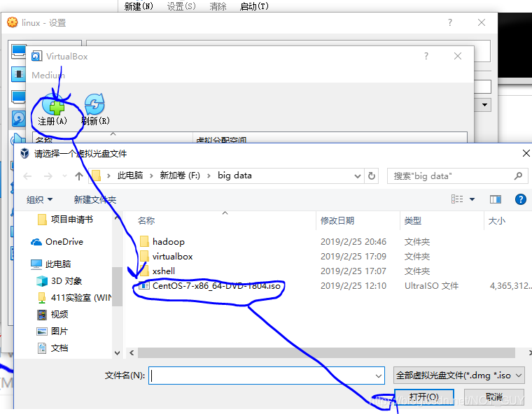Click sidebar scroll down arrow

(x=117, y=353)
